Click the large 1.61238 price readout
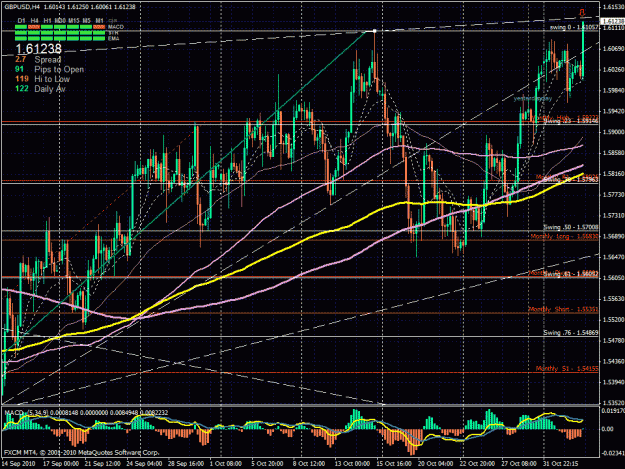The height and width of the screenshot is (469, 625). 39,49
